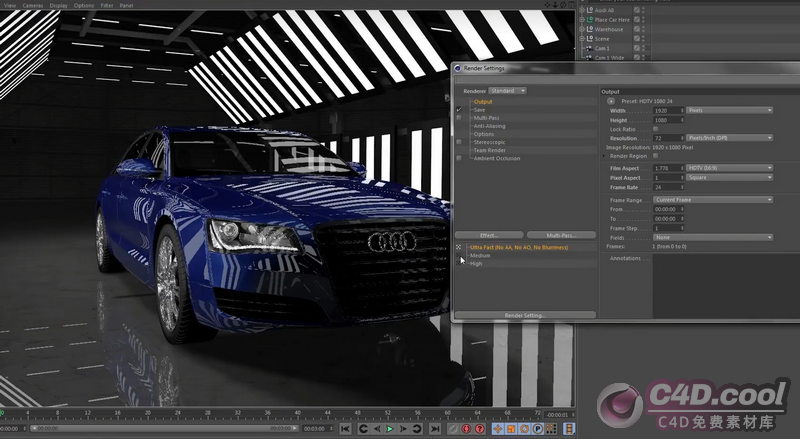
Task: Jump to next key button
Action: tap(417, 429)
